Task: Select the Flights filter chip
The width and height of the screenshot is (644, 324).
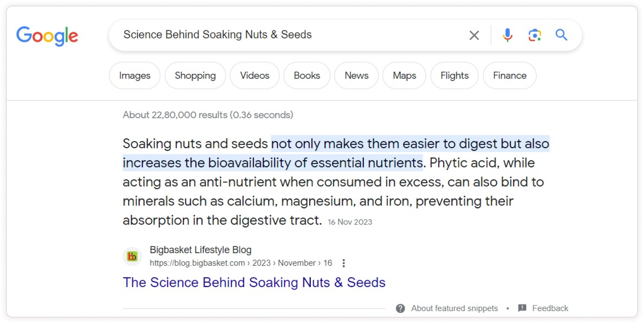Action: (454, 75)
